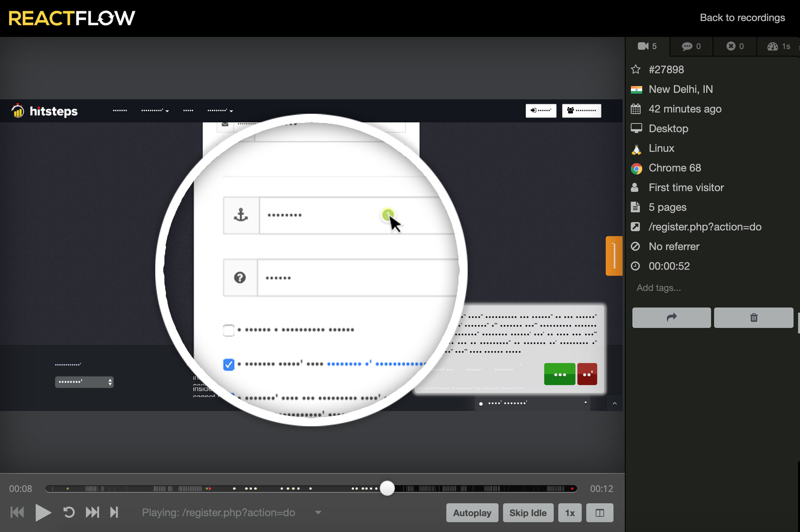This screenshot has width=800, height=532.
Task: Click the text field next to anchor icon
Action: pyautogui.click(x=359, y=215)
